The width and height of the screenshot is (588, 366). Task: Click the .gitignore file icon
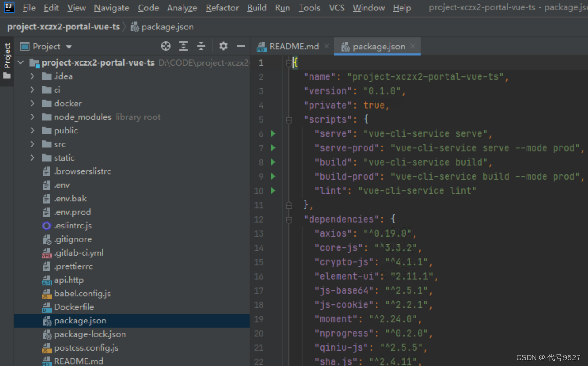[x=47, y=239]
